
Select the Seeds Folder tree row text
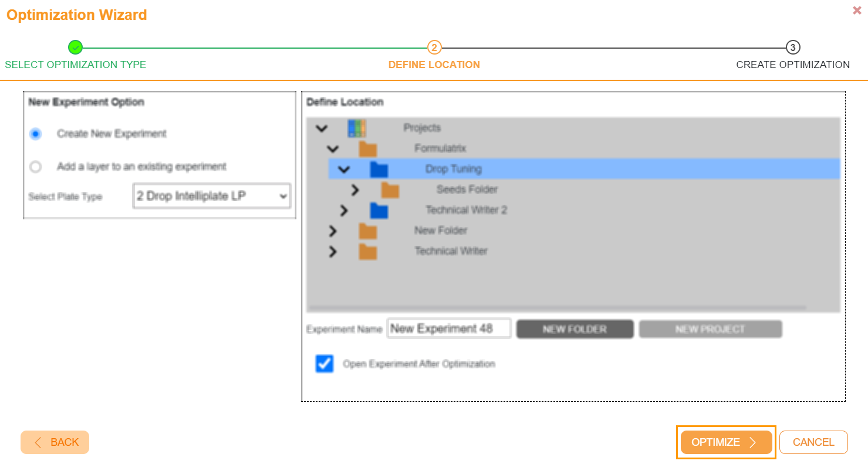click(x=467, y=190)
